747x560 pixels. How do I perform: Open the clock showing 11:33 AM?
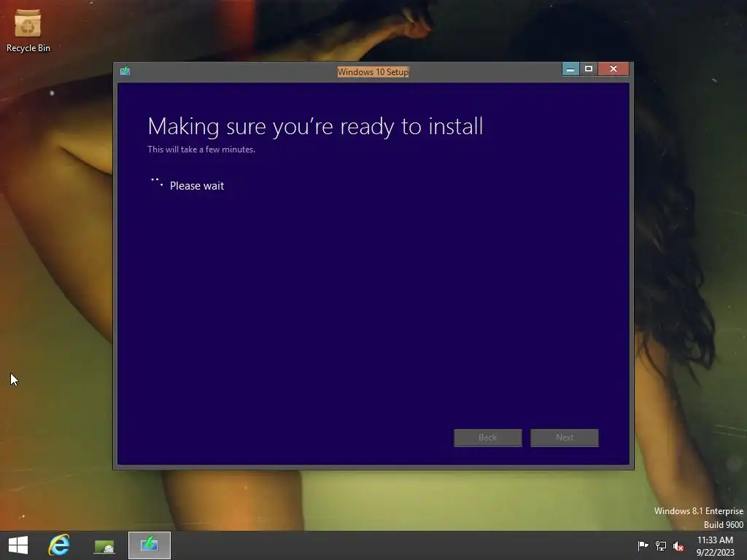pyautogui.click(x=715, y=545)
